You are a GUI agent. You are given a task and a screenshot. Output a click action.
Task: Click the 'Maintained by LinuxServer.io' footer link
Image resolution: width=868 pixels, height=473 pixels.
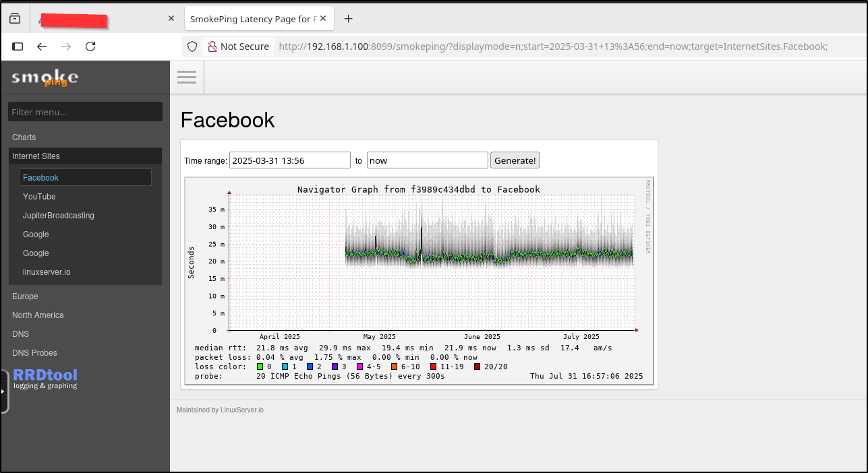point(220,410)
